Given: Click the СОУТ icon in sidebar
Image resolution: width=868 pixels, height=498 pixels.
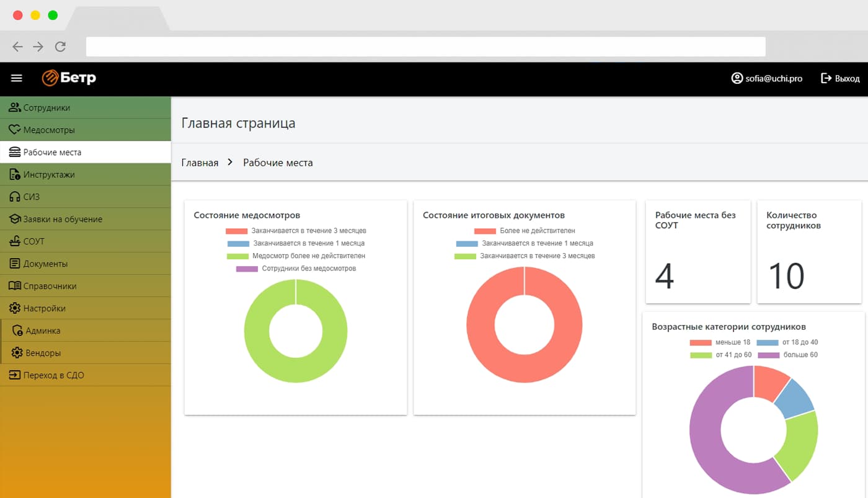Looking at the screenshot, I should tap(15, 241).
